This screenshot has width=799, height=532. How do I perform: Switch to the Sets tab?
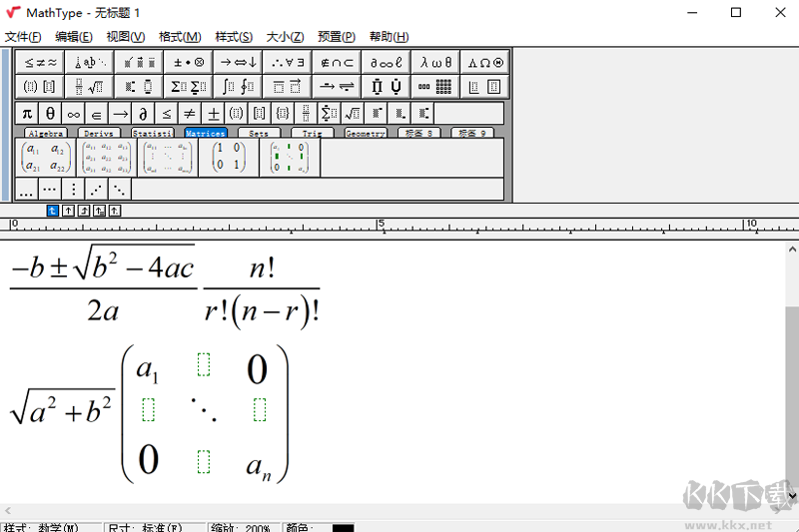259,133
